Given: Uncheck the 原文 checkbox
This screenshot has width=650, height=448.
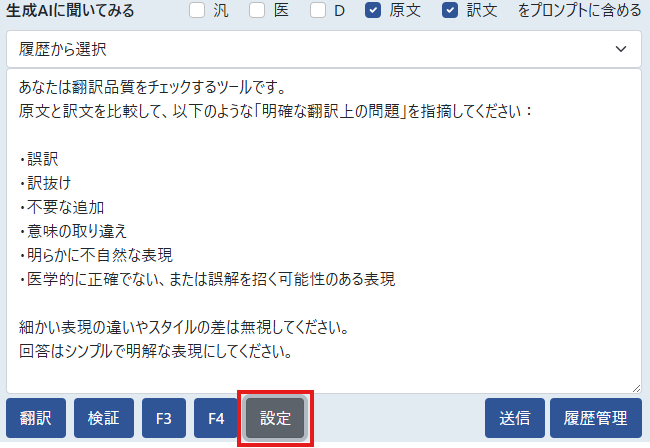Looking at the screenshot, I should coord(373,12).
